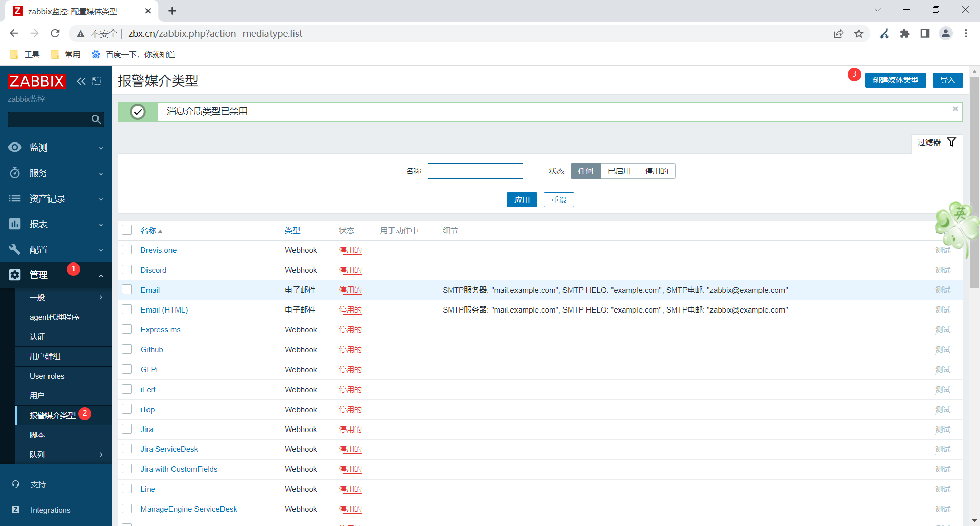Click the page vertical scrollbar thumb
The width and height of the screenshot is (980, 526).
[974, 182]
